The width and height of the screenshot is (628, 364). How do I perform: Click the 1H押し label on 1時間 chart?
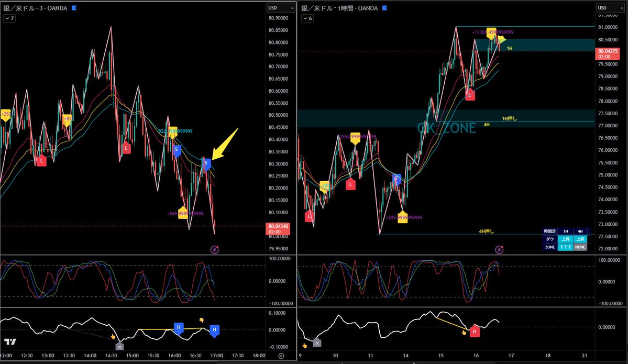[x=510, y=118]
